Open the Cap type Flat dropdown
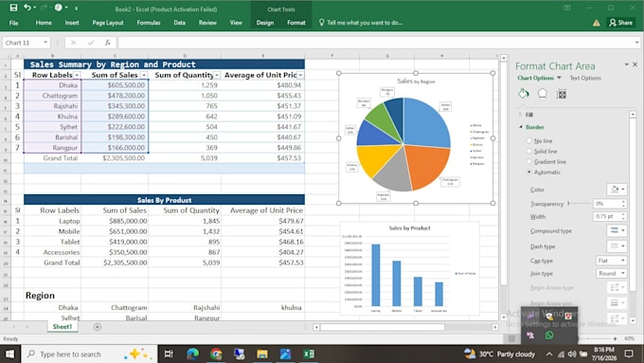Viewport: 644px width, 363px height. (611, 261)
